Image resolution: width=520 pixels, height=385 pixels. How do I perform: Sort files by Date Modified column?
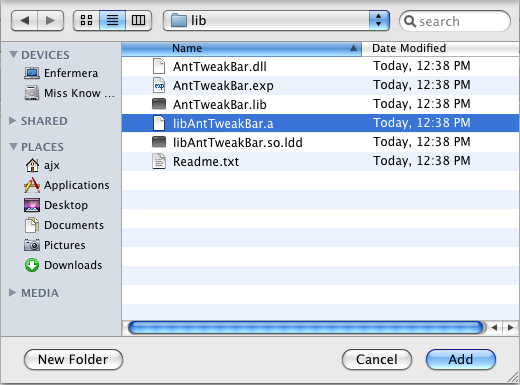point(440,49)
